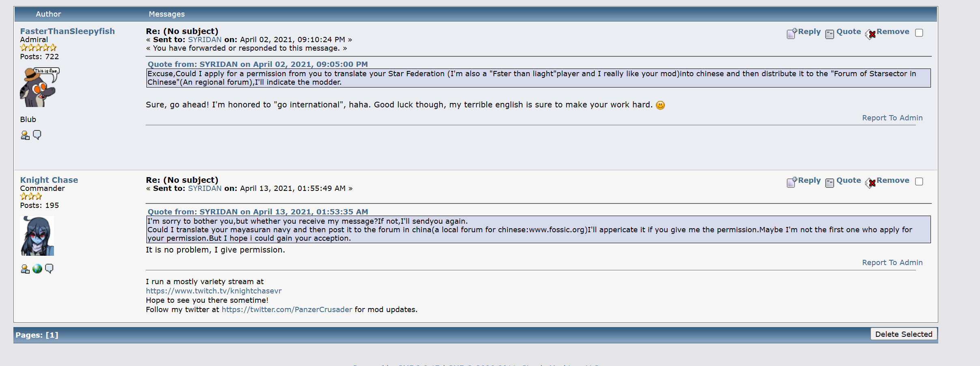Reply to Knight Chase's message
The width and height of the screenshot is (980, 366).
809,180
